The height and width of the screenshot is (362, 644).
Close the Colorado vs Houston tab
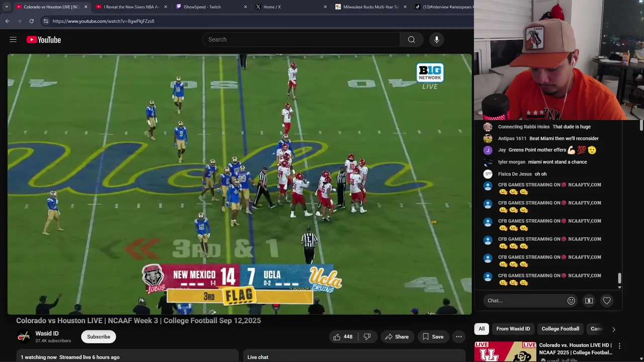click(x=86, y=7)
